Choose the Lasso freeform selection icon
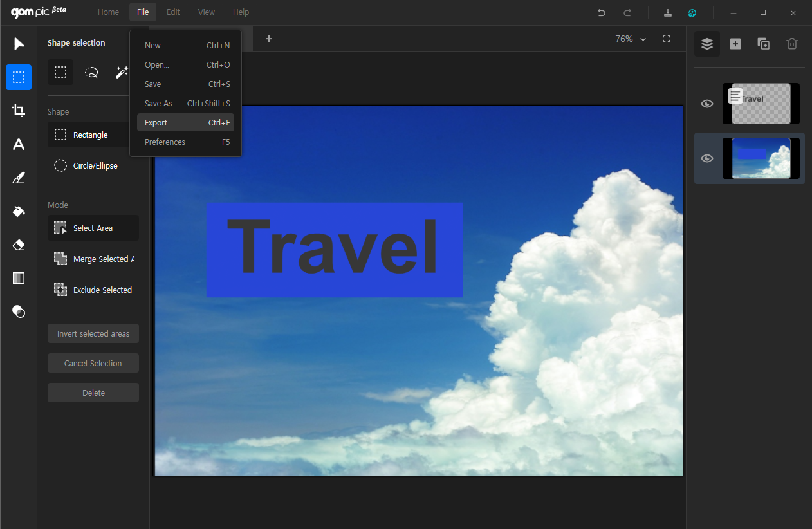 91,73
